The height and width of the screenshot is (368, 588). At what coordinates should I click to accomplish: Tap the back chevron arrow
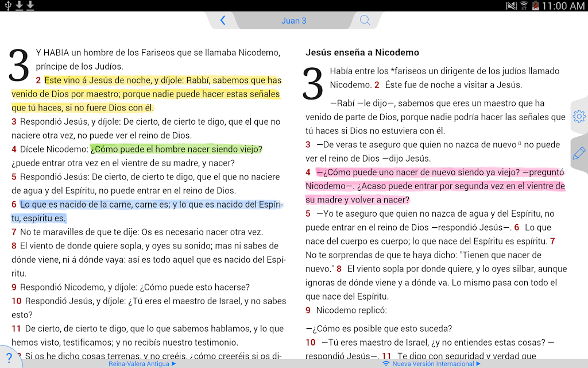(x=223, y=20)
